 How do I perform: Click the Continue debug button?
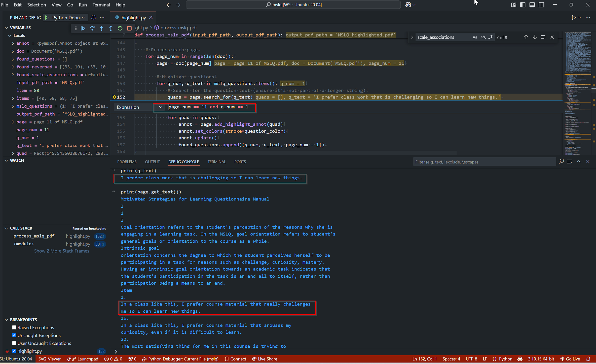83,28
